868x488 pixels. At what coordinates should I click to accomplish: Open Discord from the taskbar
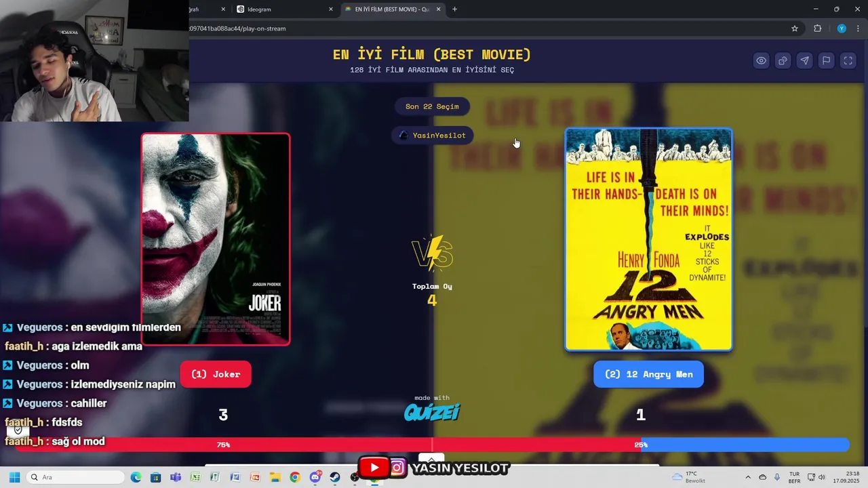pyautogui.click(x=315, y=477)
